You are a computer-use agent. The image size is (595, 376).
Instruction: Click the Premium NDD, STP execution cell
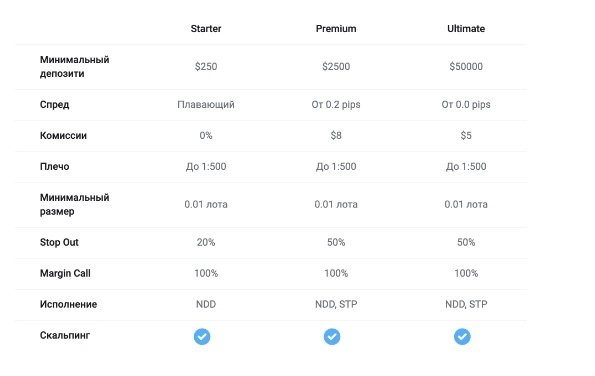336,304
